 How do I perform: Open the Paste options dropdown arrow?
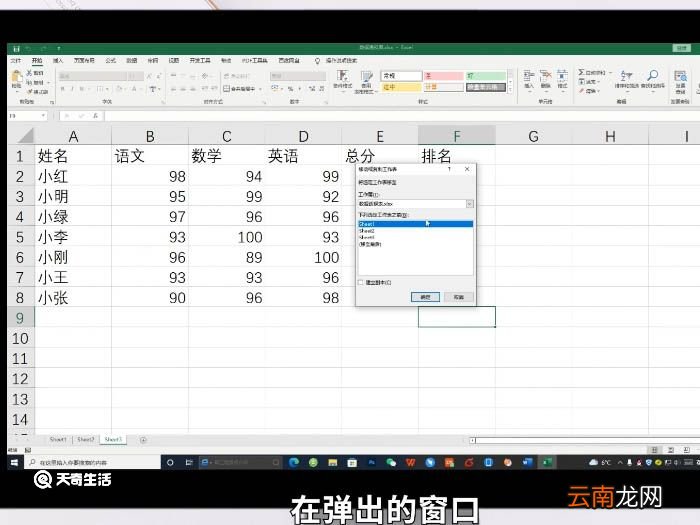click(x=17, y=91)
